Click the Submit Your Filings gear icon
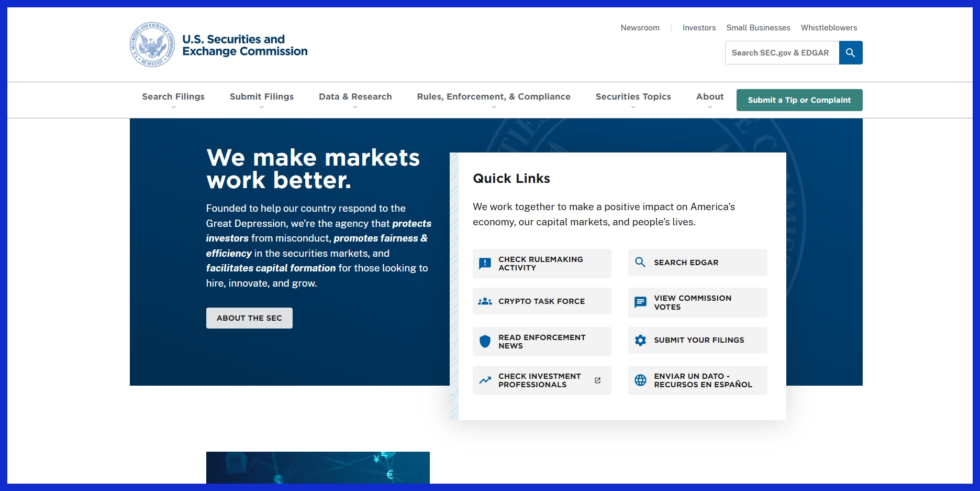Image resolution: width=980 pixels, height=491 pixels. click(640, 340)
